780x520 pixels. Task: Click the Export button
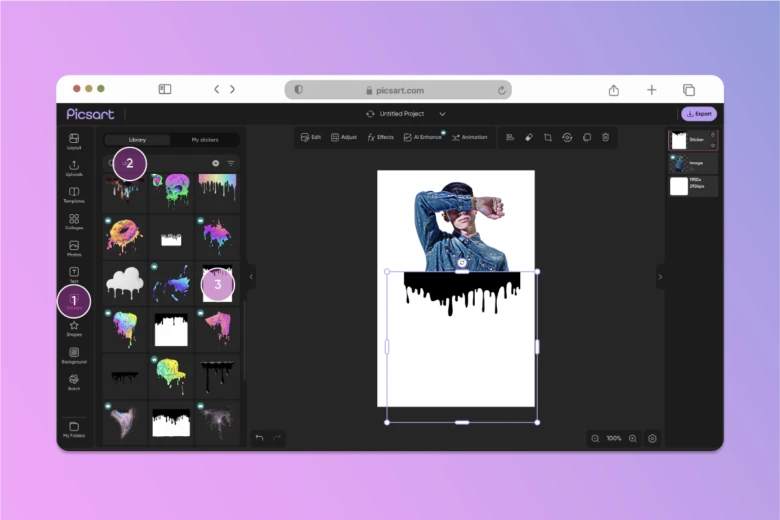[x=699, y=114]
